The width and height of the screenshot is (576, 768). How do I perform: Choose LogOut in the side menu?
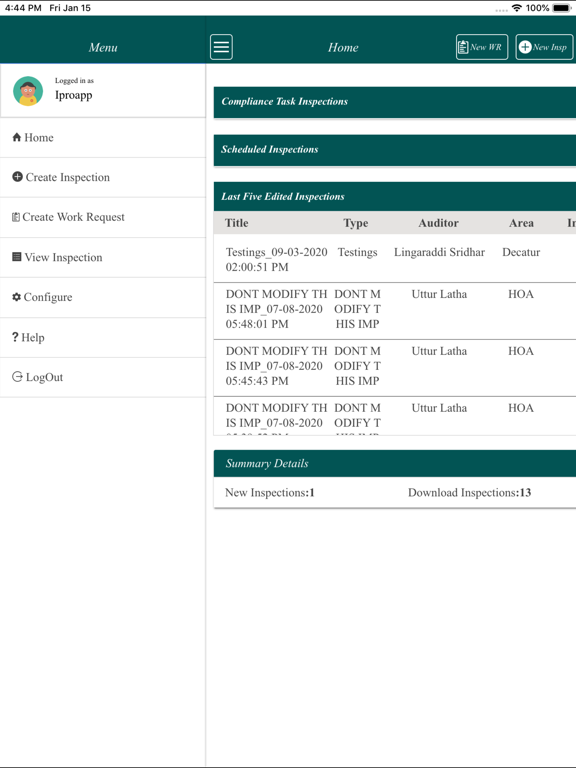[103, 377]
